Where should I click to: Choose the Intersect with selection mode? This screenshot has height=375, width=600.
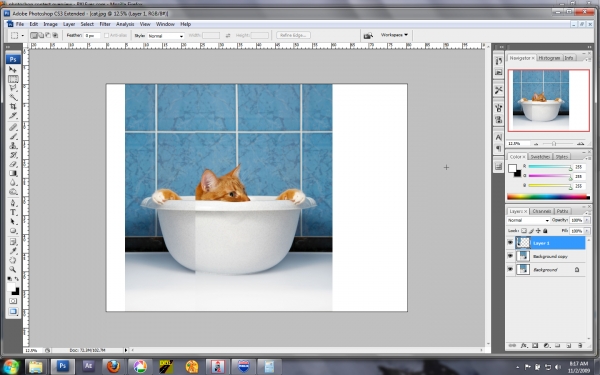tap(55, 35)
